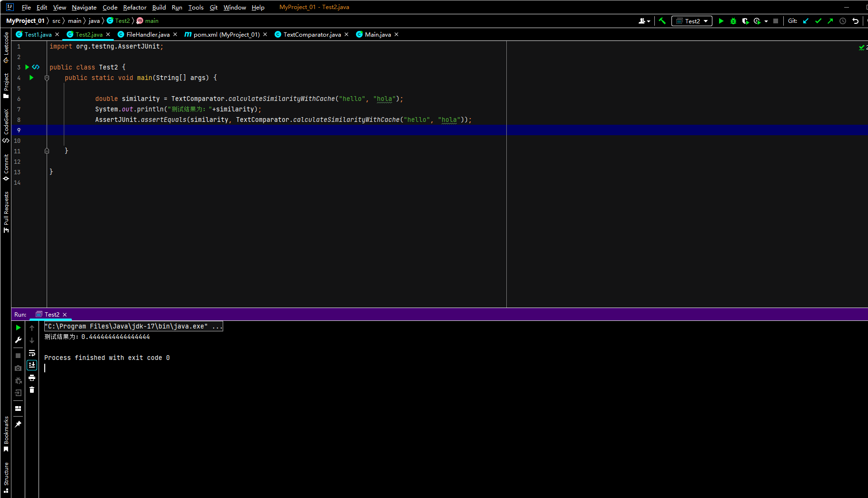Open the Refactor menu

click(135, 7)
